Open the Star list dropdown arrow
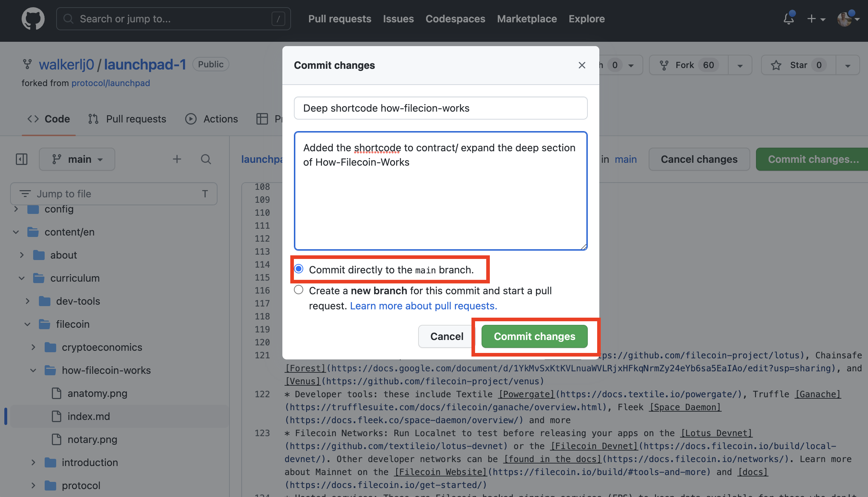Image resolution: width=868 pixels, height=497 pixels. click(x=847, y=65)
